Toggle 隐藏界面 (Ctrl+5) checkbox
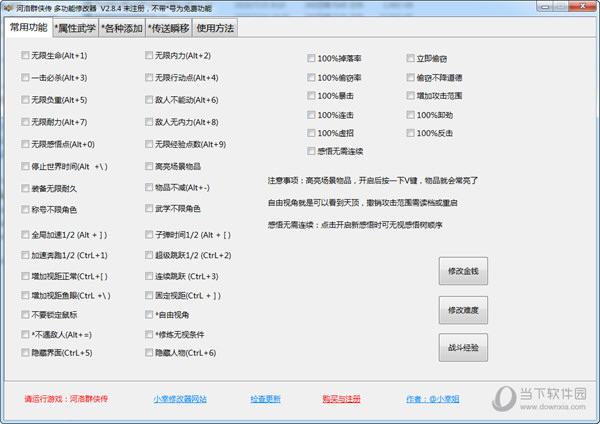This screenshot has width=600, height=424. (x=25, y=353)
